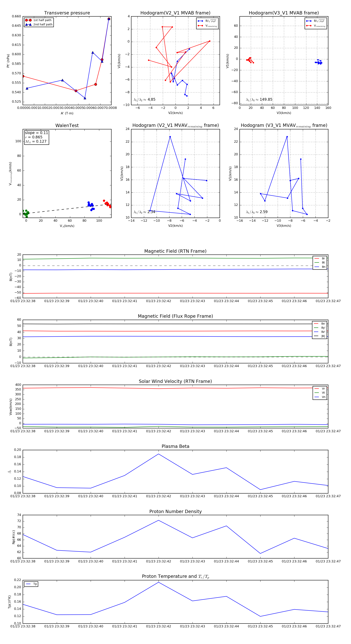This screenshot has width=351, height=644.
Task: Click the red Br line in RTN magnetic field plot
Action: (x=175, y=293)
